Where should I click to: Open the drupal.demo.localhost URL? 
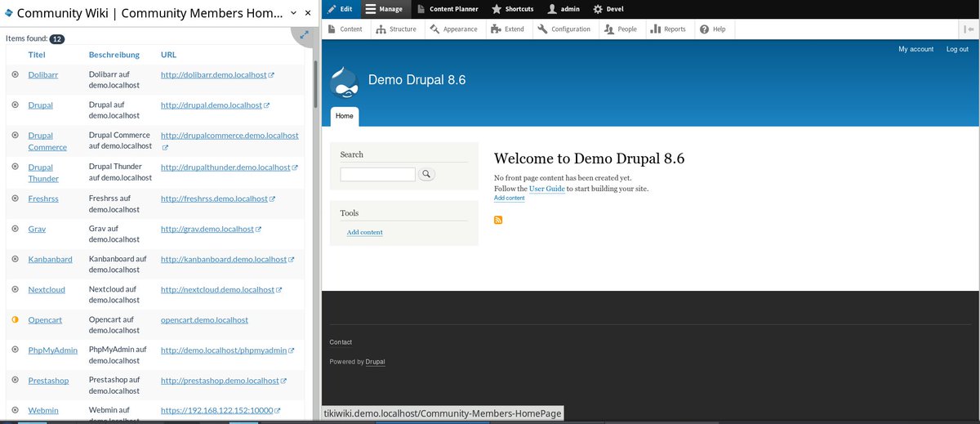pos(212,105)
